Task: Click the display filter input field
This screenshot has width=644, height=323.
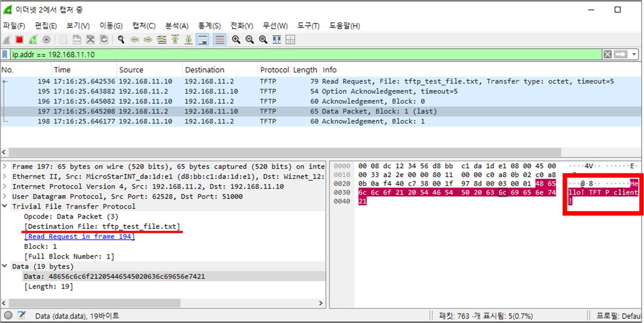Action: (x=306, y=54)
